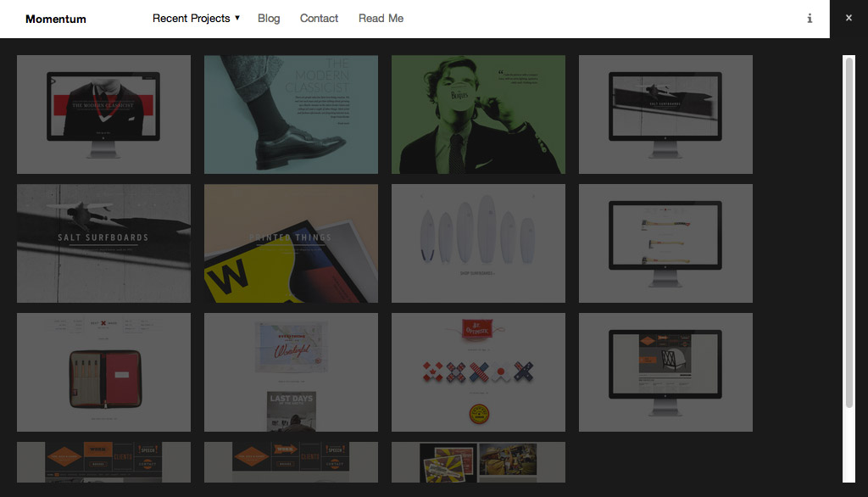868x497 pixels.
Task: Open the Modern Classicist monitor mockup thumbnail
Action: click(x=103, y=114)
